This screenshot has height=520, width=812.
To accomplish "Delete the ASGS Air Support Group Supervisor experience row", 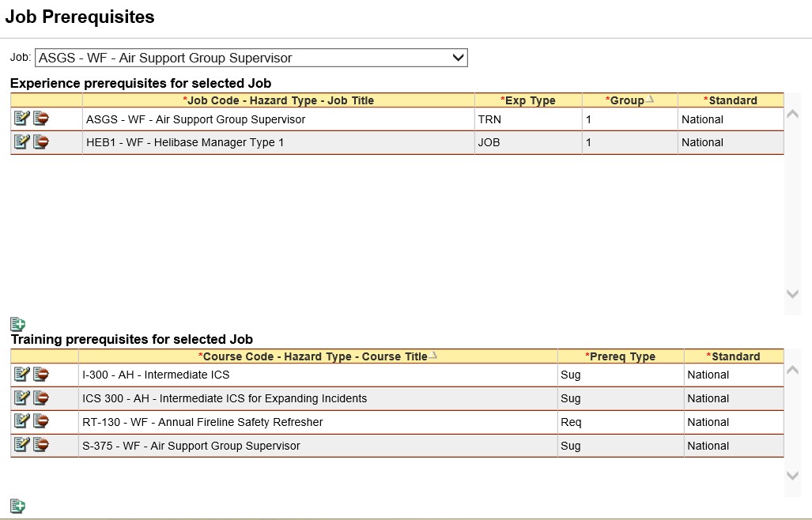I will [41, 119].
